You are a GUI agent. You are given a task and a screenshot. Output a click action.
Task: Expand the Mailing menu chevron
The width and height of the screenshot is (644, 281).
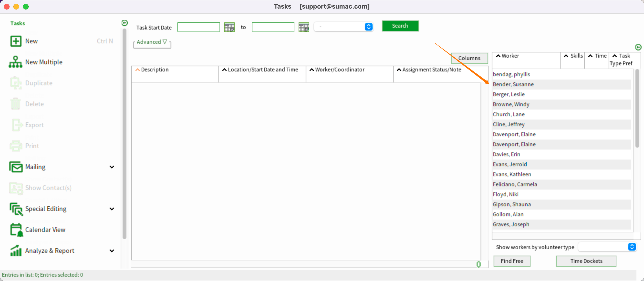click(x=112, y=167)
